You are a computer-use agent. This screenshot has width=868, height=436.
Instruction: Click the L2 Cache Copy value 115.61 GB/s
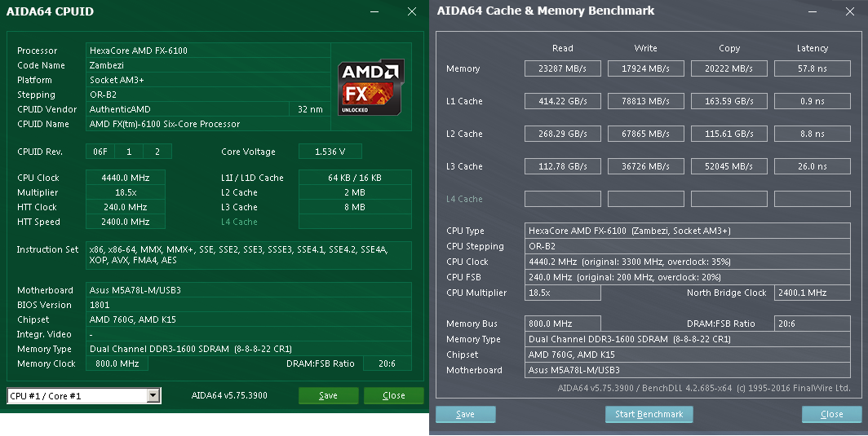tap(728, 134)
